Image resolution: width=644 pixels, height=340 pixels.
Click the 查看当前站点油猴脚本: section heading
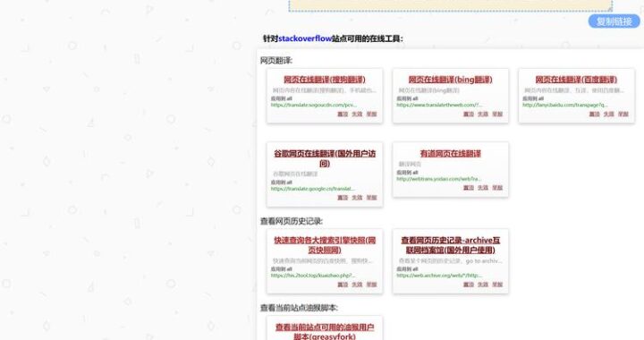click(299, 308)
